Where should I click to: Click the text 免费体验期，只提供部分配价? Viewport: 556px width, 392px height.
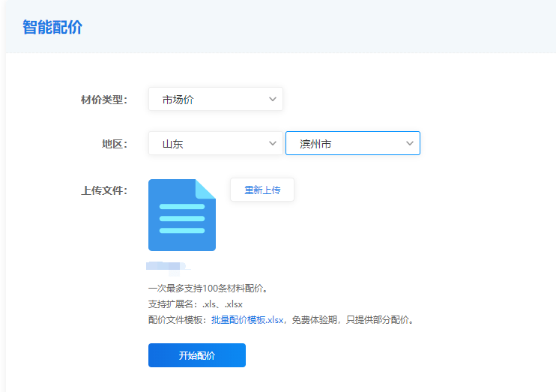point(353,320)
